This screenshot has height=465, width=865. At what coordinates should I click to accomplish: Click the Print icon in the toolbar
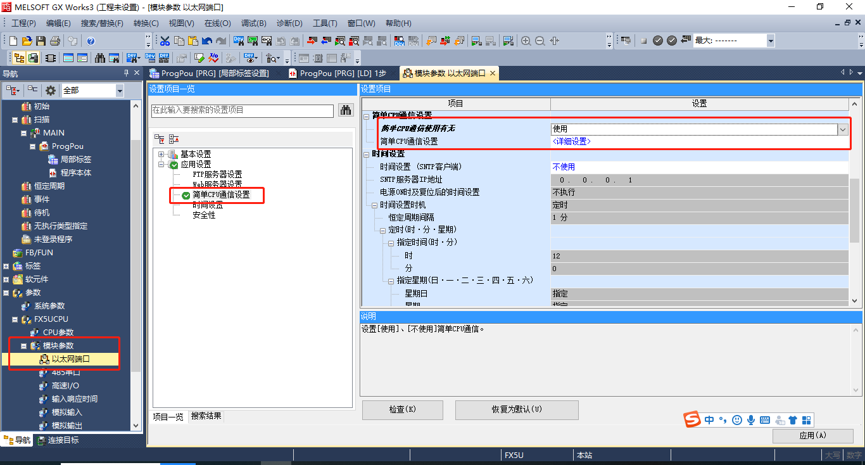coord(56,41)
